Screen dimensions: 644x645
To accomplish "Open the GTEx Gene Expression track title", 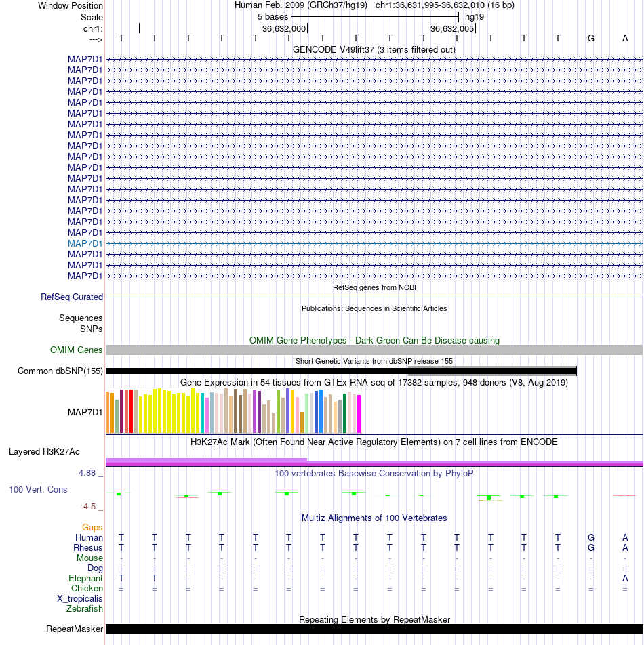I will pyautogui.click(x=374, y=383).
